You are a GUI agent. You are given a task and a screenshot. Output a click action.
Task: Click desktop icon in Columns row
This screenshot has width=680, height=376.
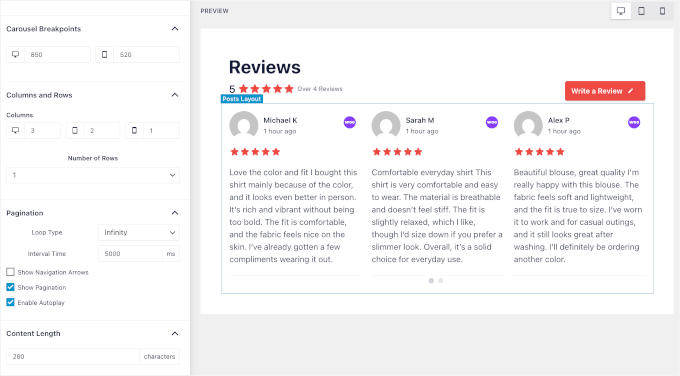point(16,131)
